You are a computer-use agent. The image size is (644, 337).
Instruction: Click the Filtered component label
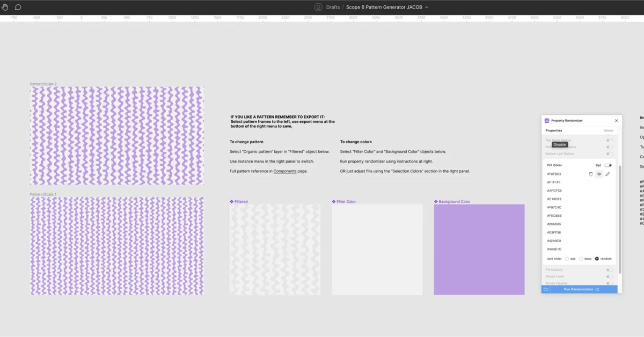[241, 202]
